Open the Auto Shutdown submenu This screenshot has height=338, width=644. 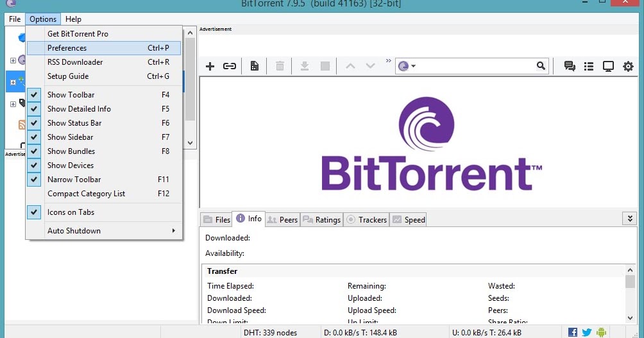(105, 231)
